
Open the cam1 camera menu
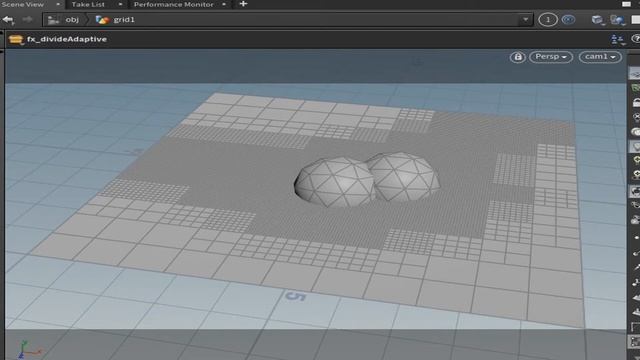click(x=600, y=57)
